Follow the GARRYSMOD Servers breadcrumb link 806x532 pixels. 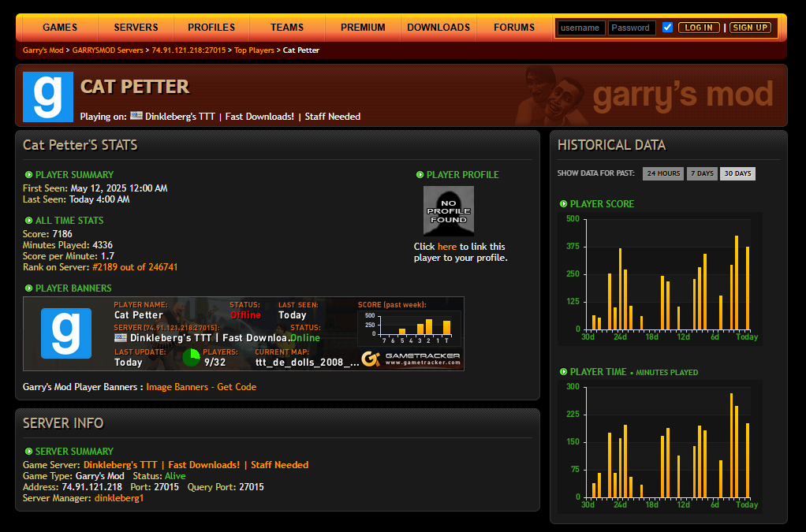point(107,50)
